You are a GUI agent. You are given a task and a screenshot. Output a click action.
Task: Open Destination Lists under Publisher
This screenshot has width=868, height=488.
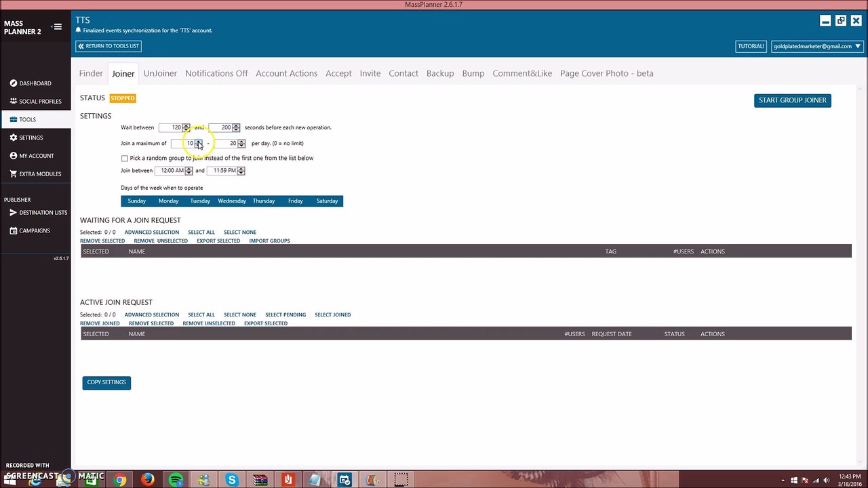tap(38, 213)
